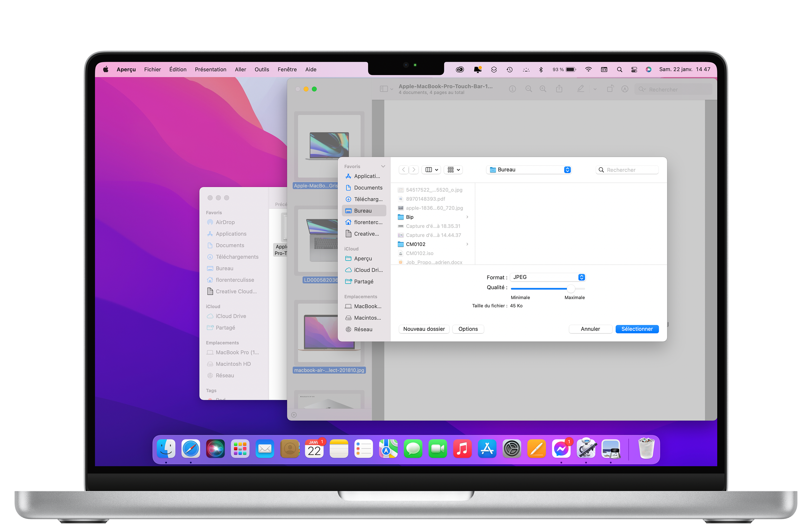Click the Qualité slider handle
The width and height of the screenshot is (812, 528).
(x=571, y=289)
